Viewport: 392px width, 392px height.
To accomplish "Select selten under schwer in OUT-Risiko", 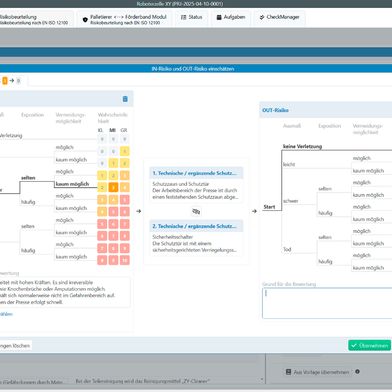I will coord(325,189).
